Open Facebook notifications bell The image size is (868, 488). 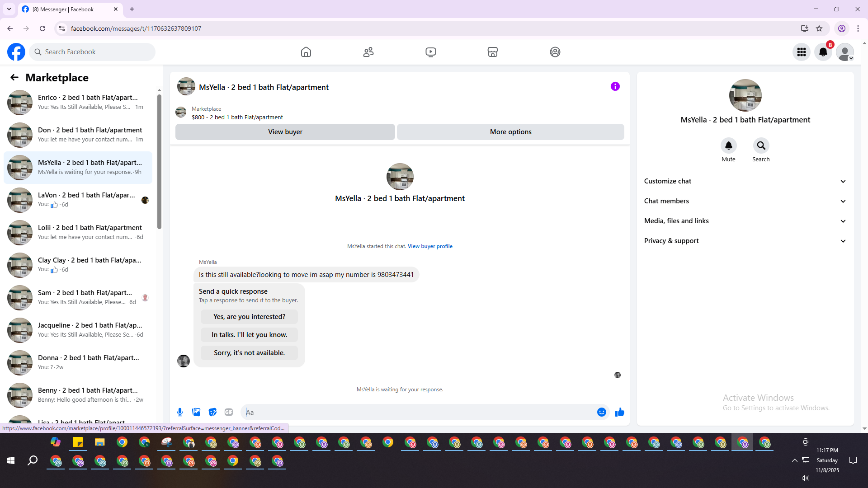pyautogui.click(x=823, y=52)
